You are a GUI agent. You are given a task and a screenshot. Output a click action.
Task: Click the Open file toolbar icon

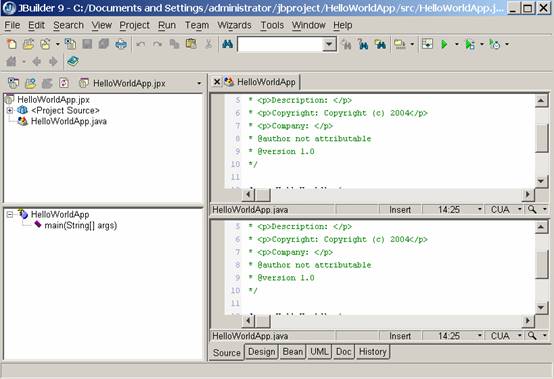click(28, 44)
